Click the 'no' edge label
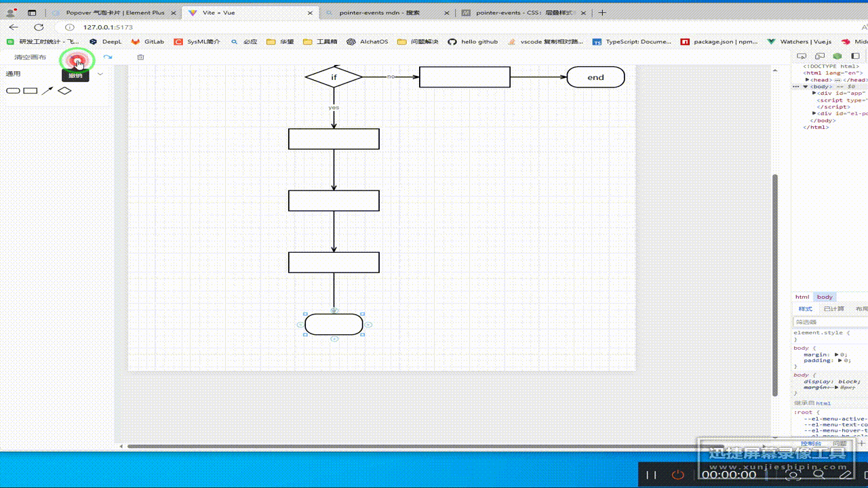Screen dimensions: 868x488 click(x=391, y=77)
